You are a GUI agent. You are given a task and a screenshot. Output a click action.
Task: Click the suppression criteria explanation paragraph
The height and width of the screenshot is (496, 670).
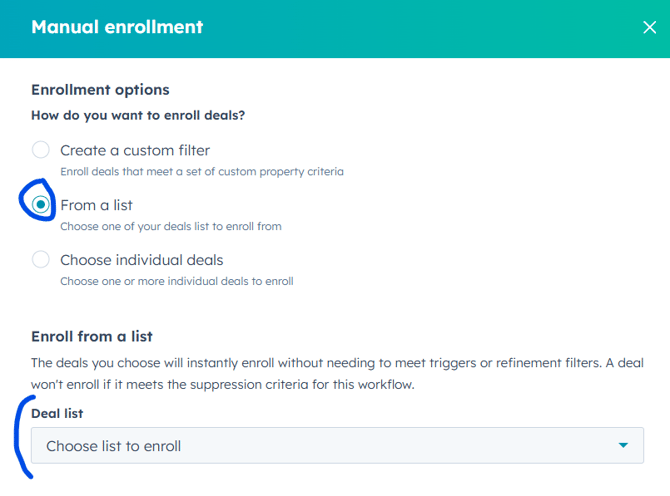pos(330,374)
